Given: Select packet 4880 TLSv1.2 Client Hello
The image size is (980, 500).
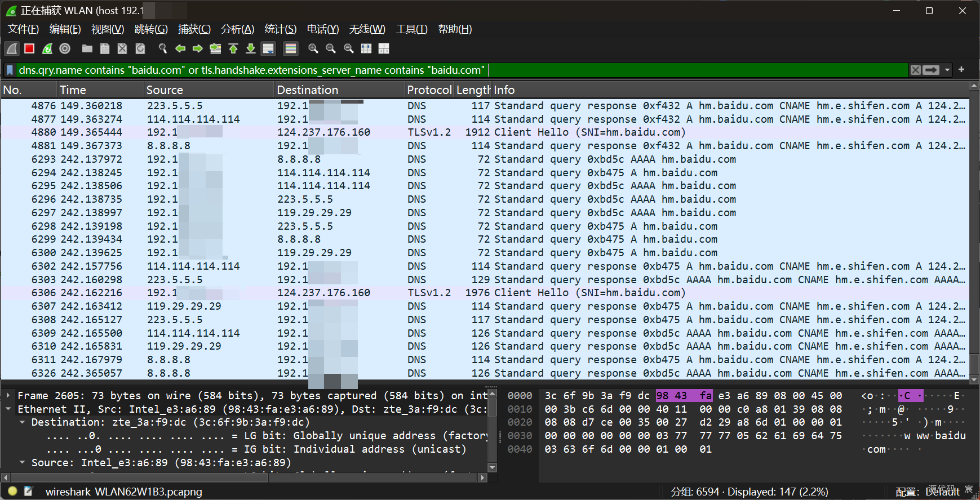Looking at the screenshot, I should pos(485,132).
